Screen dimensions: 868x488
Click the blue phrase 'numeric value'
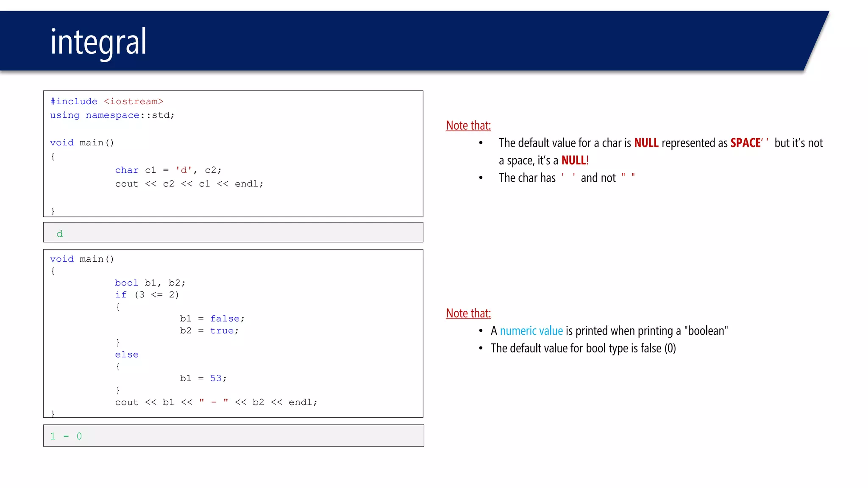click(531, 331)
